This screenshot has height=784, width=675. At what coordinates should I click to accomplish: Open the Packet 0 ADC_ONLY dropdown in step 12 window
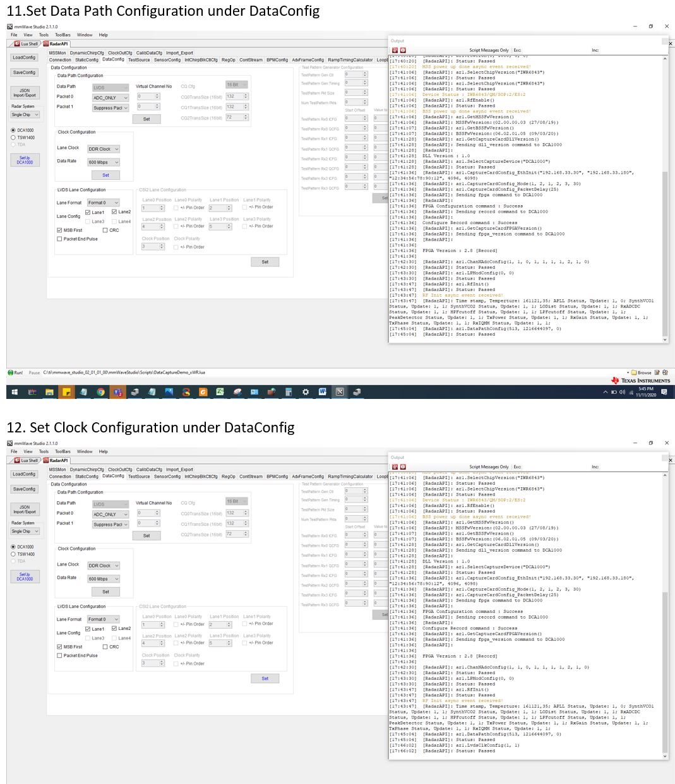(x=111, y=514)
